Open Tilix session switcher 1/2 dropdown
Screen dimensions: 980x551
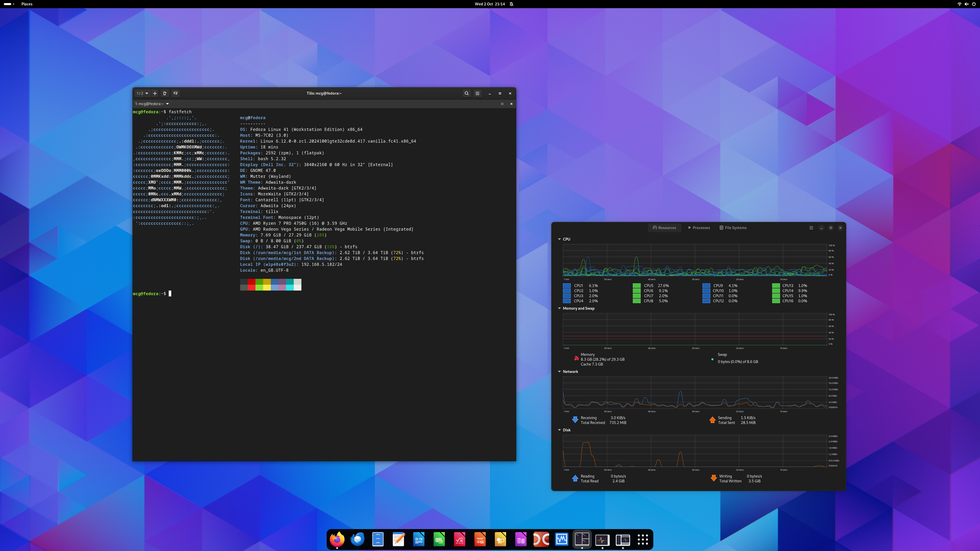coord(142,93)
